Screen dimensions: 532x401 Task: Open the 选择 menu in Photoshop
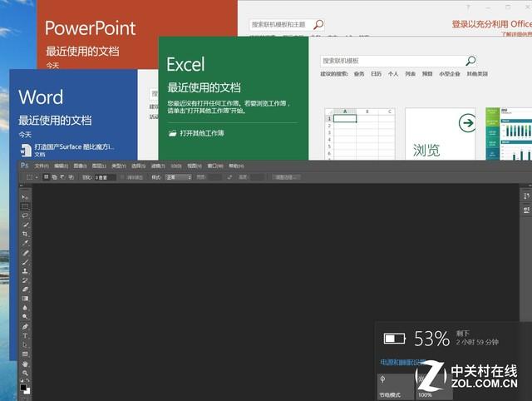coord(138,166)
